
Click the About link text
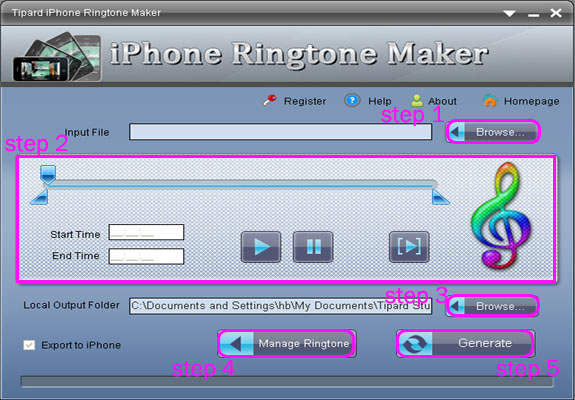click(x=442, y=101)
